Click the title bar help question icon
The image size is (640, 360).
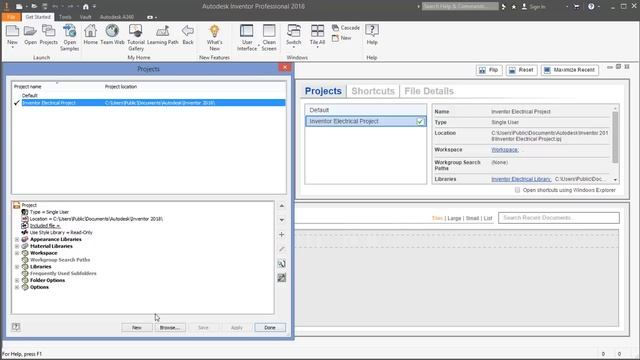[591, 7]
